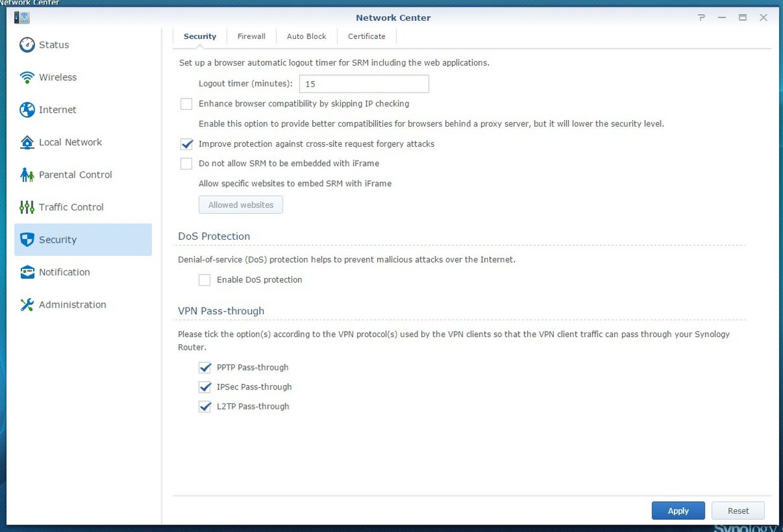Click the Network Center router icon in title bar
The height and width of the screenshot is (532, 783).
click(x=22, y=17)
